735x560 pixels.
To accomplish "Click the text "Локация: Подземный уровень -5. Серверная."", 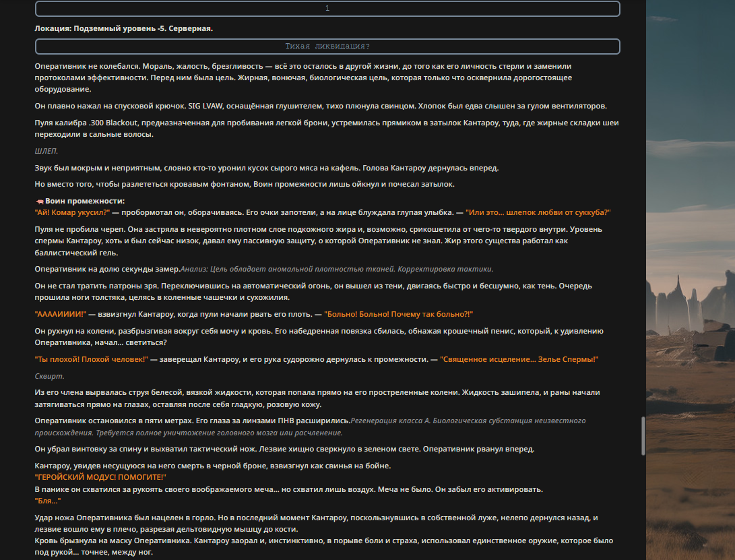I will (x=124, y=28).
